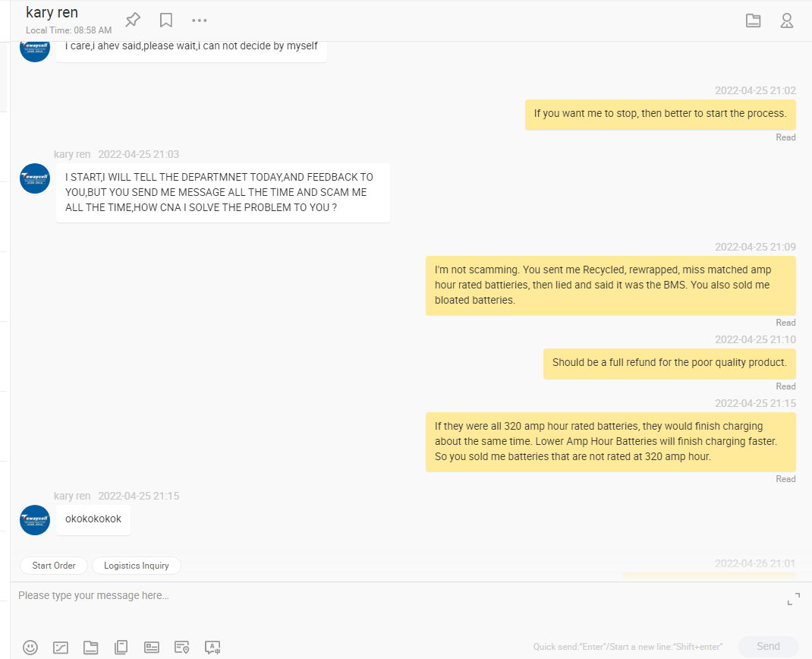Click the 'kary ren' sender label above okokokokok
This screenshot has height=659, width=812.
(x=72, y=497)
